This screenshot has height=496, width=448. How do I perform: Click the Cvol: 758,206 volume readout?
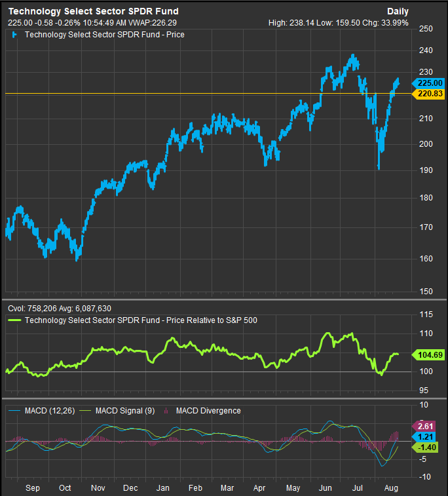tap(33, 309)
